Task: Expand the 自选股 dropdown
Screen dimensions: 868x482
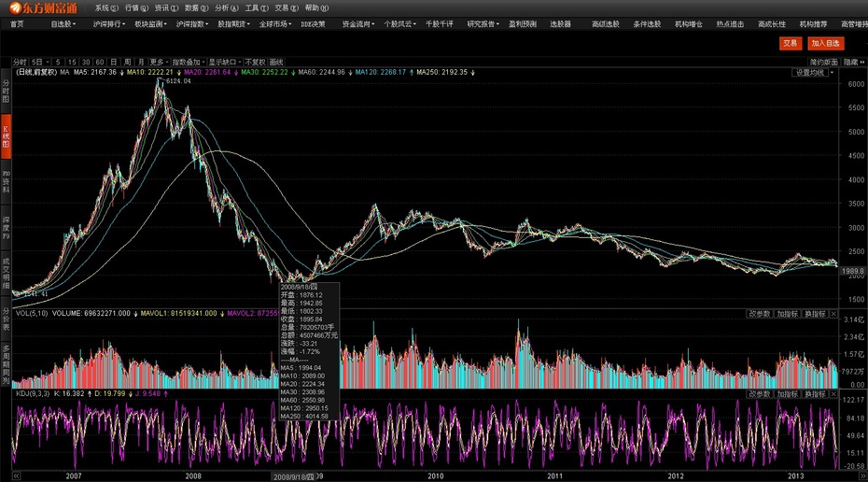Action: 63,23
